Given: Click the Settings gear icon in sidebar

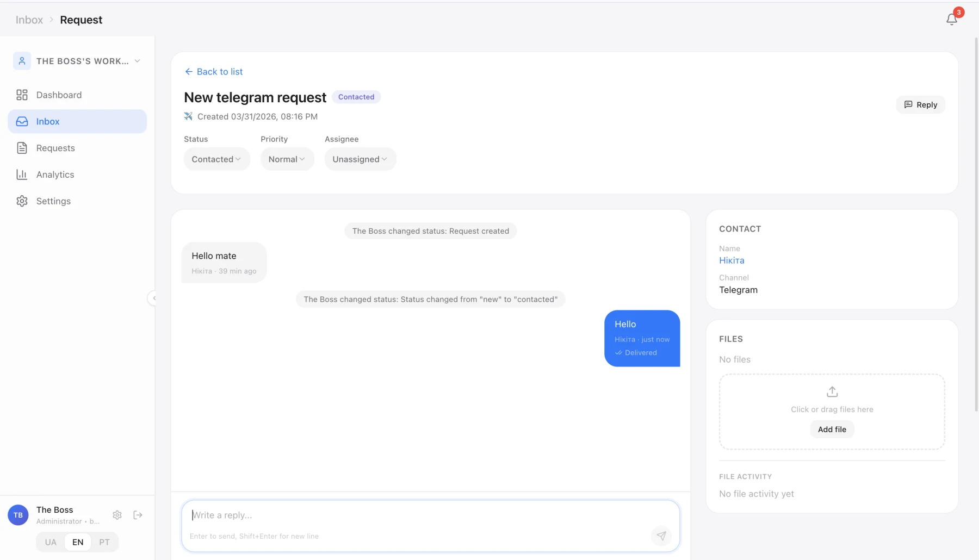Looking at the screenshot, I should [22, 201].
